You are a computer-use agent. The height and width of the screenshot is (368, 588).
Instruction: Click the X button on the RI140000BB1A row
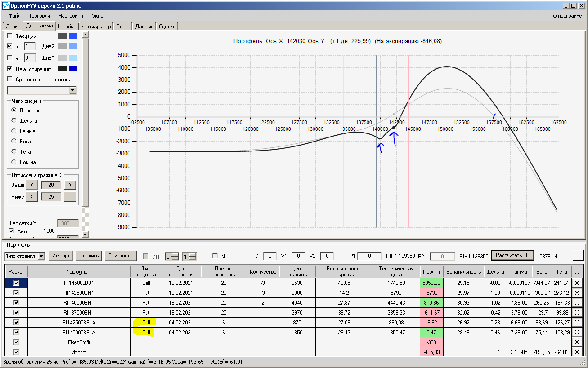click(x=577, y=333)
